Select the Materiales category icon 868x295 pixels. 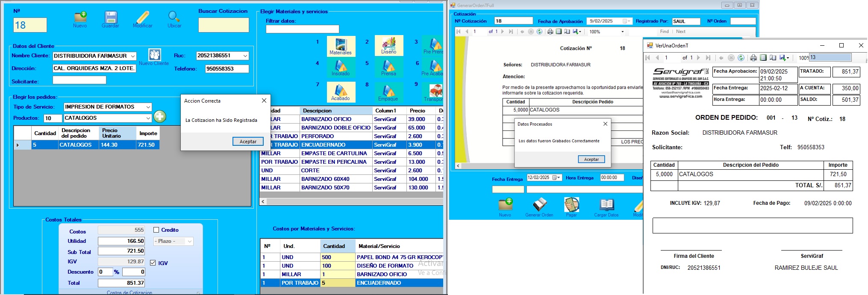point(341,45)
